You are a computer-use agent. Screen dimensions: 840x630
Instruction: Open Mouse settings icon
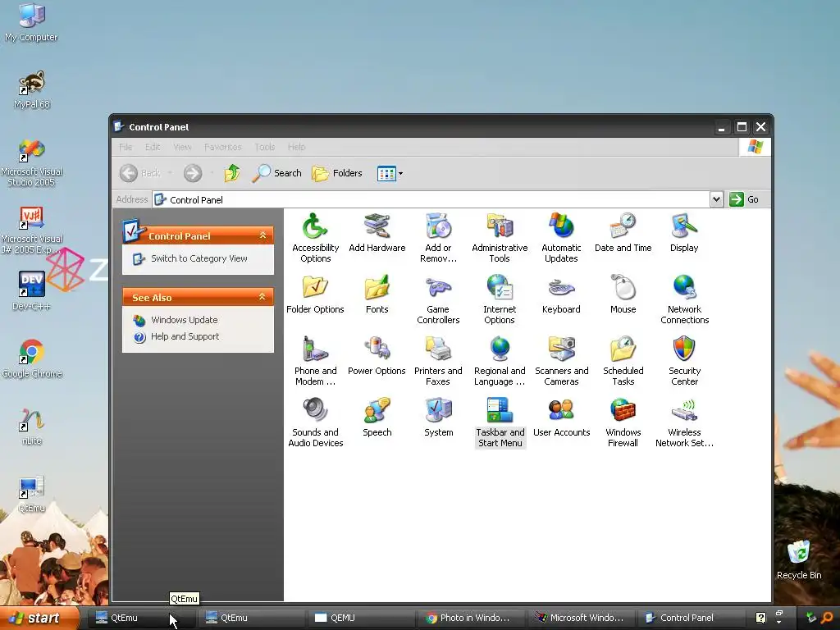[x=623, y=294]
